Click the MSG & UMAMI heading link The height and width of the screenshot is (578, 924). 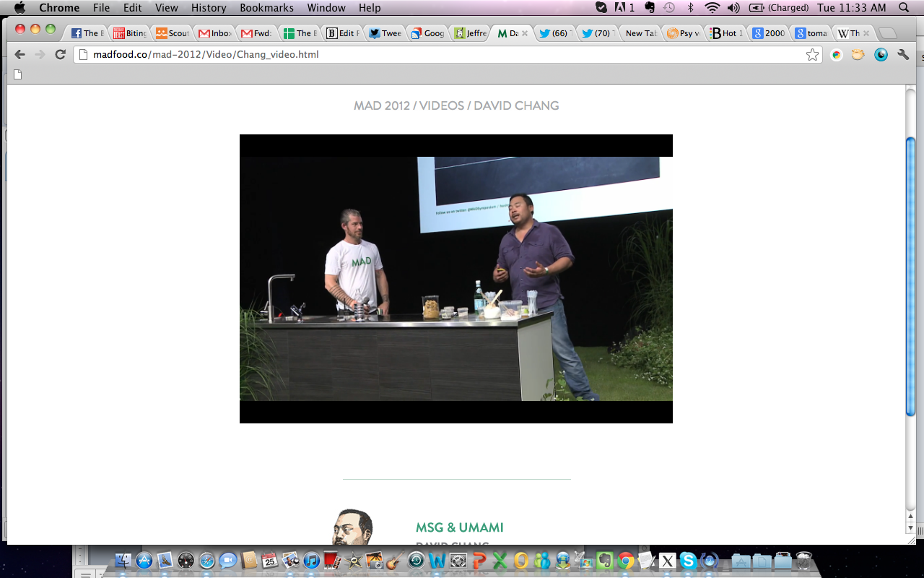click(459, 527)
